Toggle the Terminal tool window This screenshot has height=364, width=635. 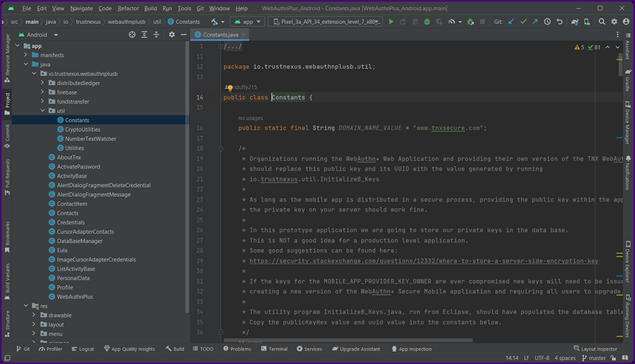[273, 348]
